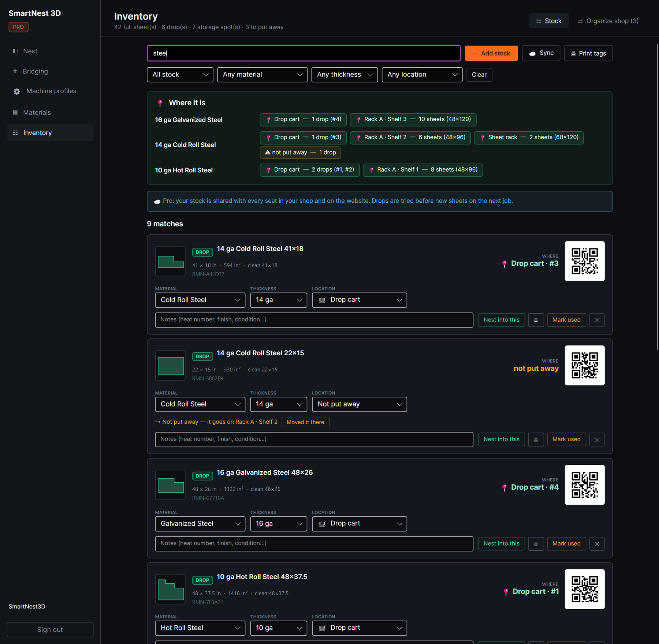Screen dimensions: 659x644
Task: Click the Sign out button
Action: click(x=50, y=630)
